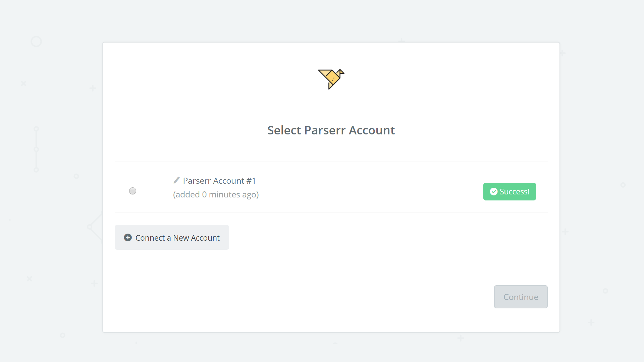Click the green Success! badge

(509, 191)
